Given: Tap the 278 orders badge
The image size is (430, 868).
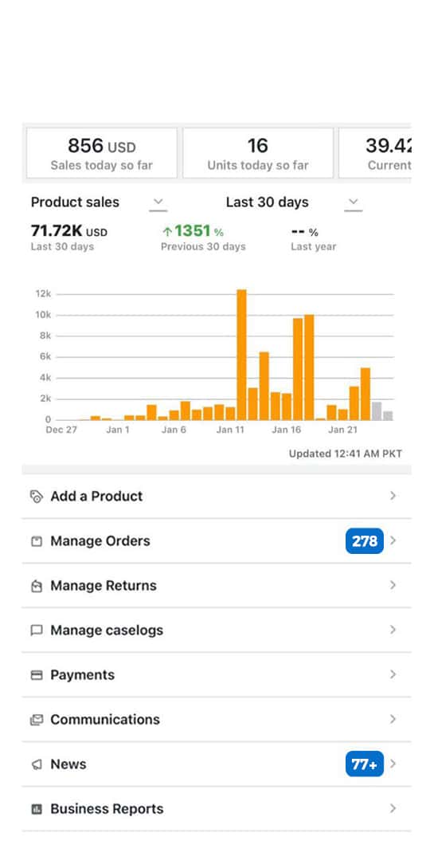Looking at the screenshot, I should (x=365, y=541).
